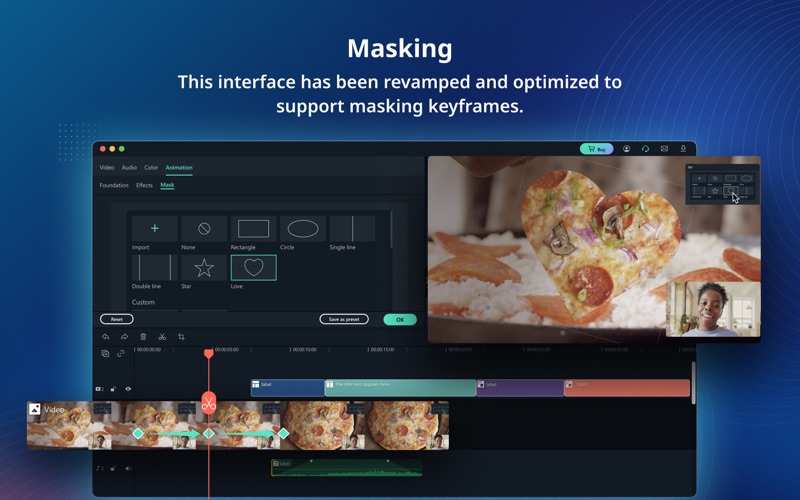Screen dimensions: 800x500
Task: Click the small mask panel in preview corner
Action: pyautogui.click(x=722, y=184)
